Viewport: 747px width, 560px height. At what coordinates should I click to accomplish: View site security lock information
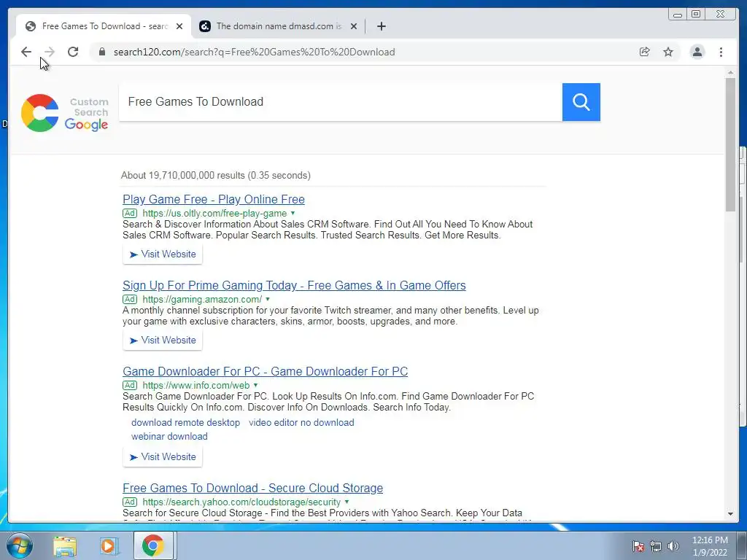point(101,52)
